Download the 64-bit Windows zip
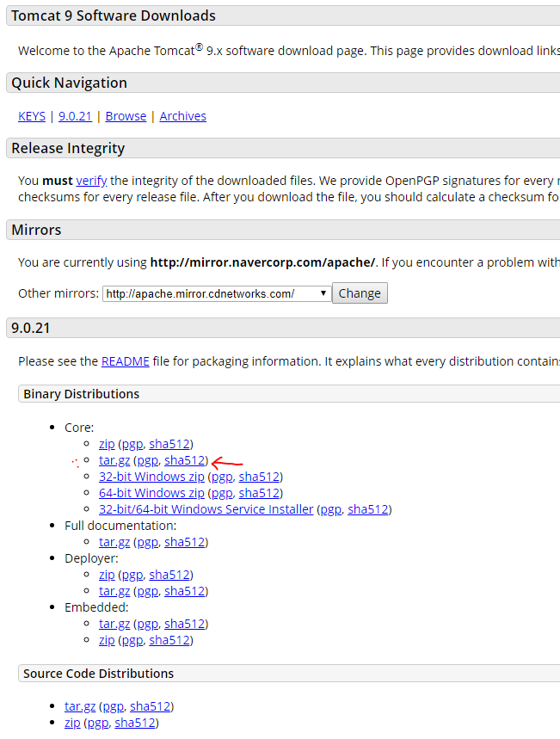560x739 pixels. tap(151, 493)
